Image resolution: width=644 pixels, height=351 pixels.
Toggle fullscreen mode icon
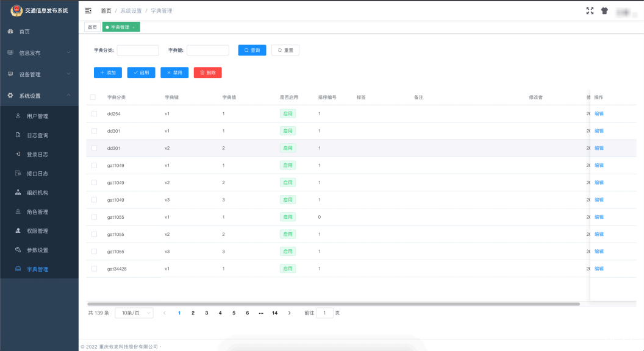point(590,10)
